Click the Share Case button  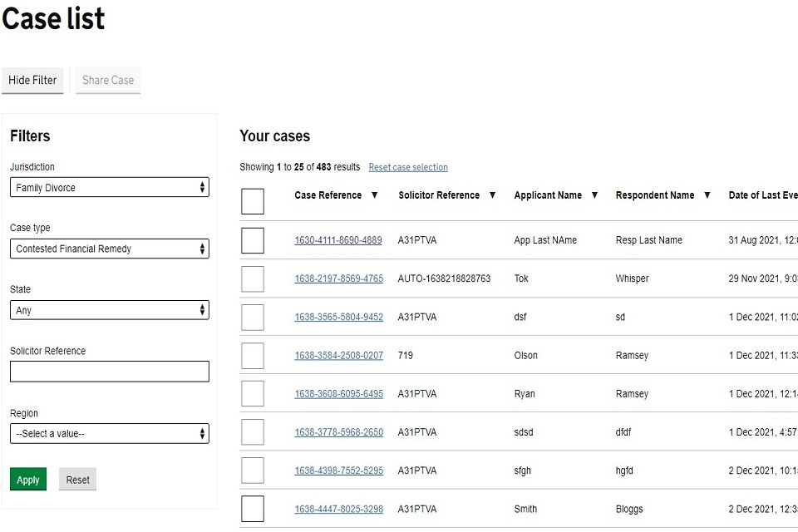coord(108,81)
